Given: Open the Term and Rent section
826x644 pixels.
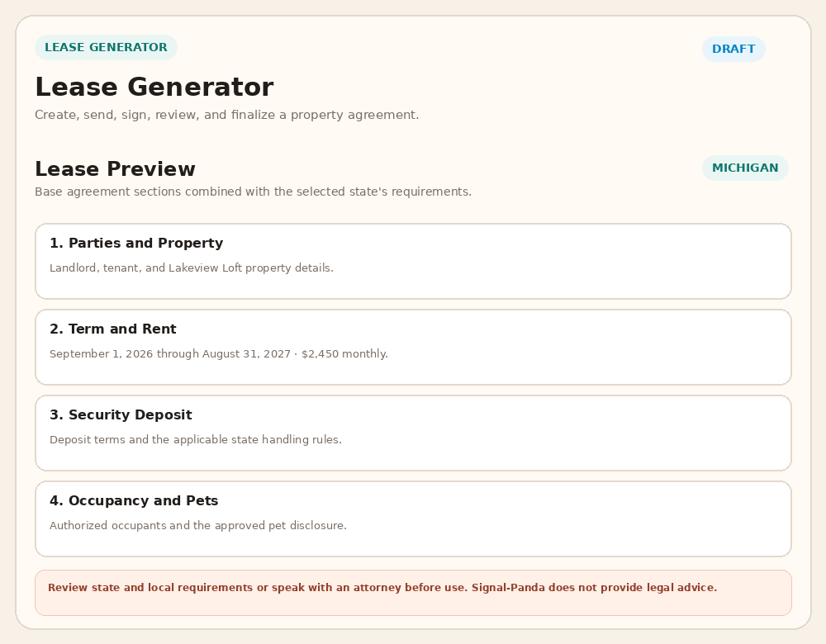Looking at the screenshot, I should [x=413, y=347].
